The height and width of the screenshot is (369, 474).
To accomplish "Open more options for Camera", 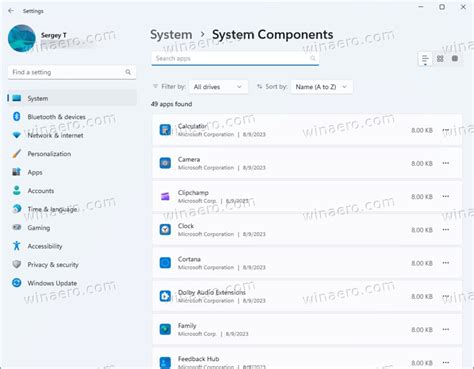I will 446,163.
